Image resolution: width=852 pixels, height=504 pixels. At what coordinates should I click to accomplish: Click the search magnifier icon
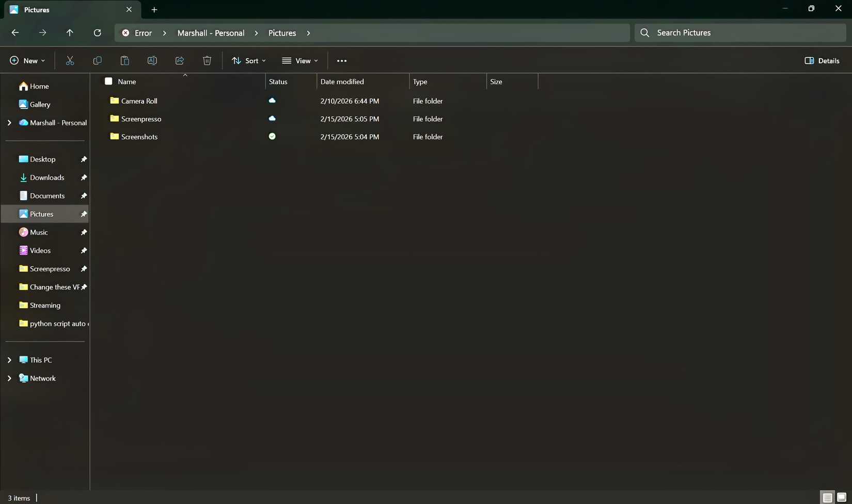pos(645,32)
